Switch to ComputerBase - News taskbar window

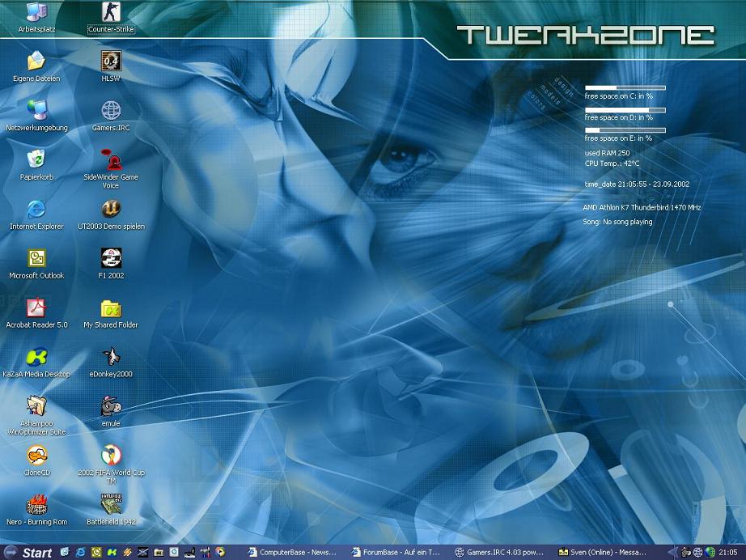click(292, 553)
